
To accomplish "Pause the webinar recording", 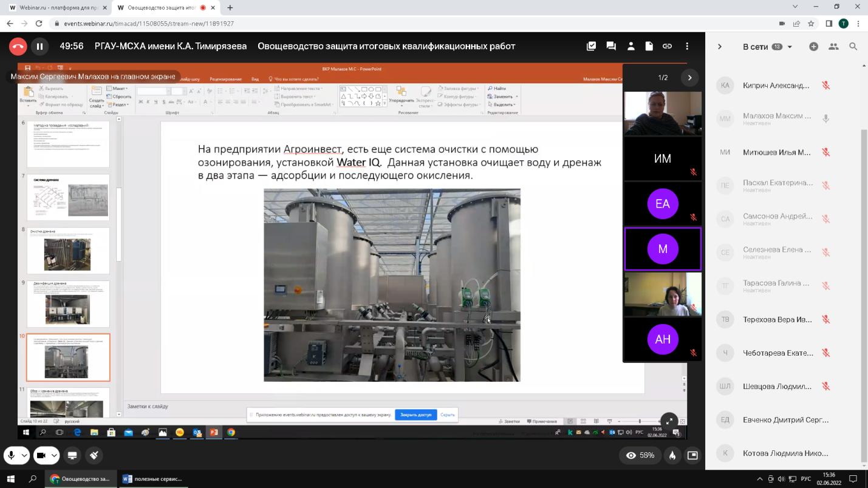I will tap(39, 46).
